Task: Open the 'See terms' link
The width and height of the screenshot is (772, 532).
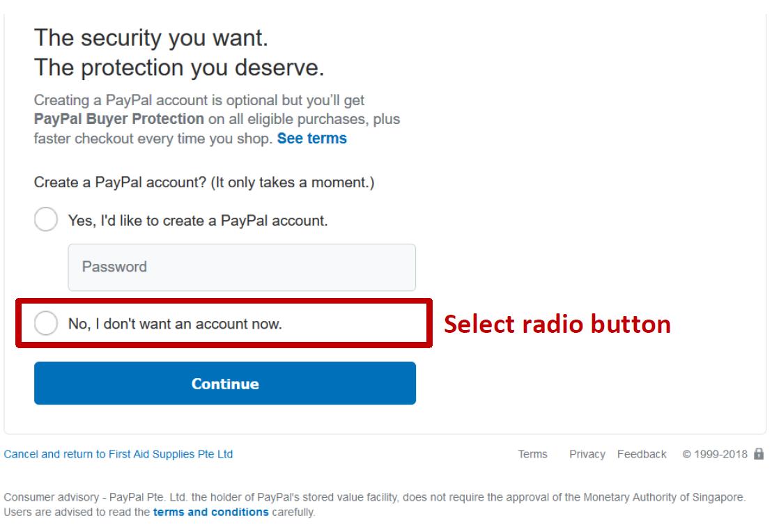Action: [x=311, y=139]
